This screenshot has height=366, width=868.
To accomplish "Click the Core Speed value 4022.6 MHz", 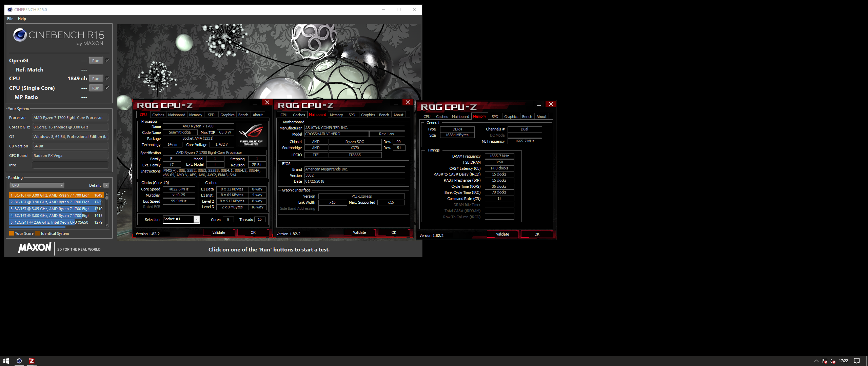I will point(179,189).
